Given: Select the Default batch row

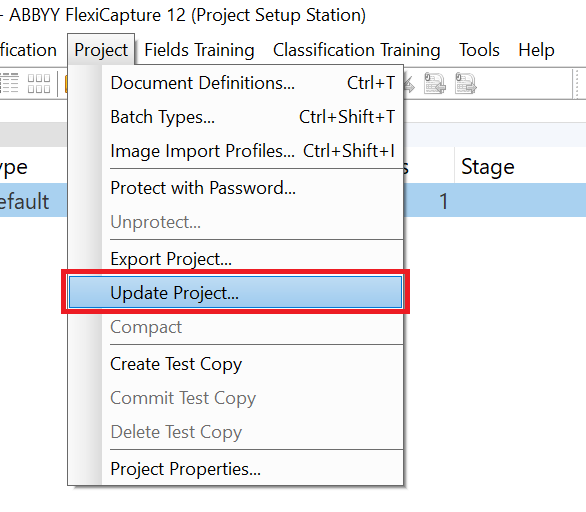Looking at the screenshot, I should coord(293,201).
